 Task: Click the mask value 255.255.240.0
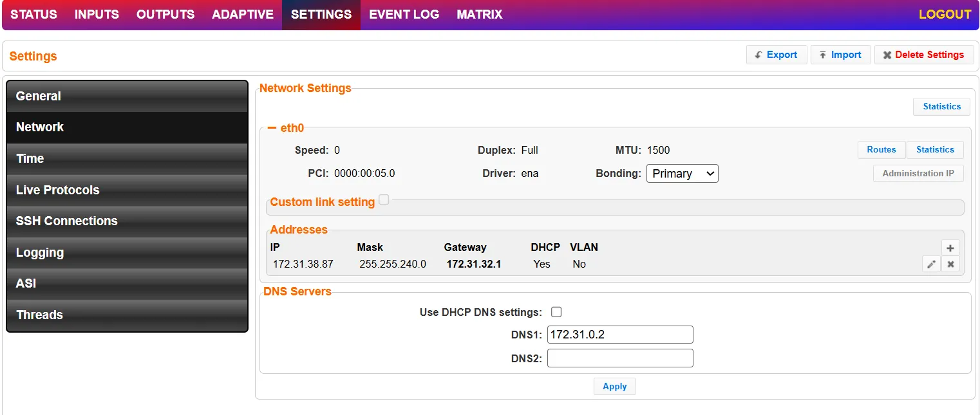(x=393, y=264)
